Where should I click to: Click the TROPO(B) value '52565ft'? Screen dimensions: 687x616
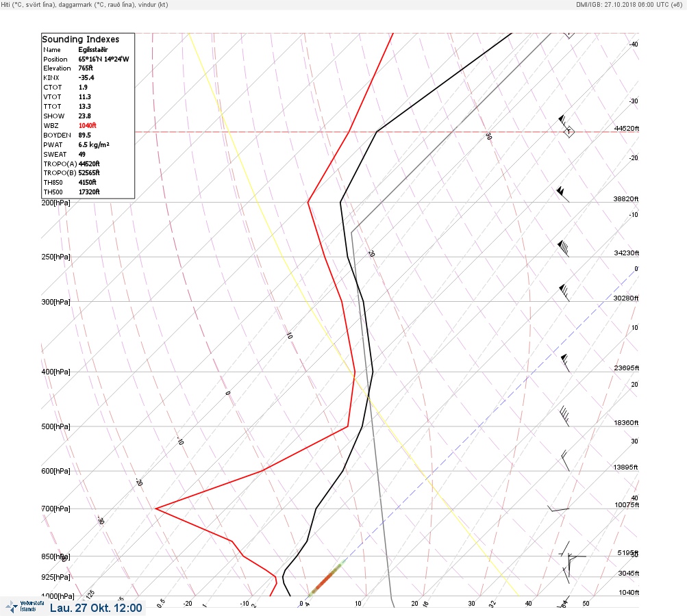tap(89, 172)
